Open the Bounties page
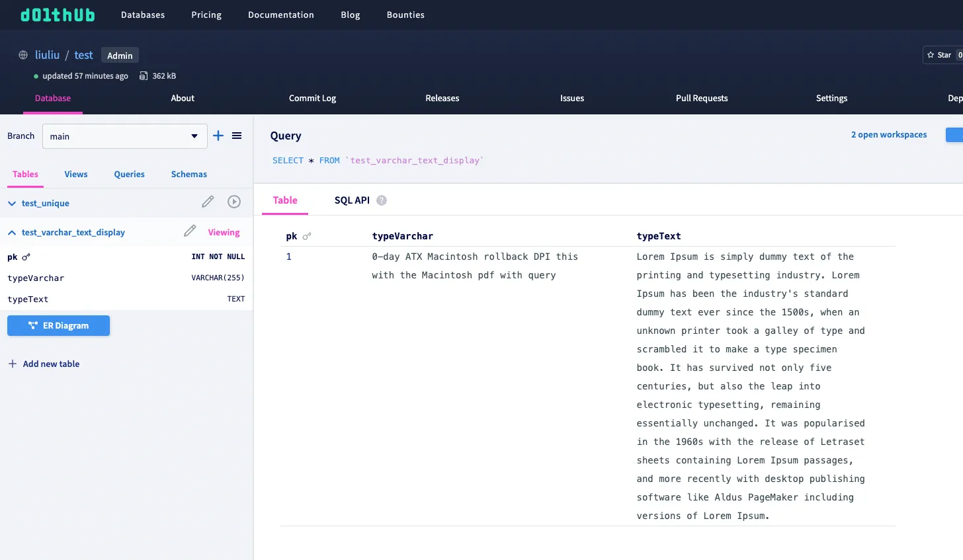The height and width of the screenshot is (560, 963). pos(405,15)
